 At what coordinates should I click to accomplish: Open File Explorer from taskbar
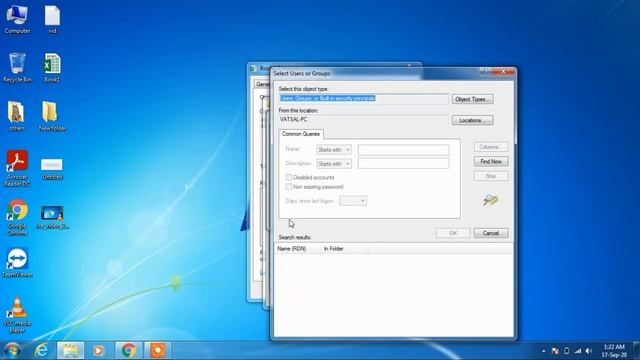[71, 350]
